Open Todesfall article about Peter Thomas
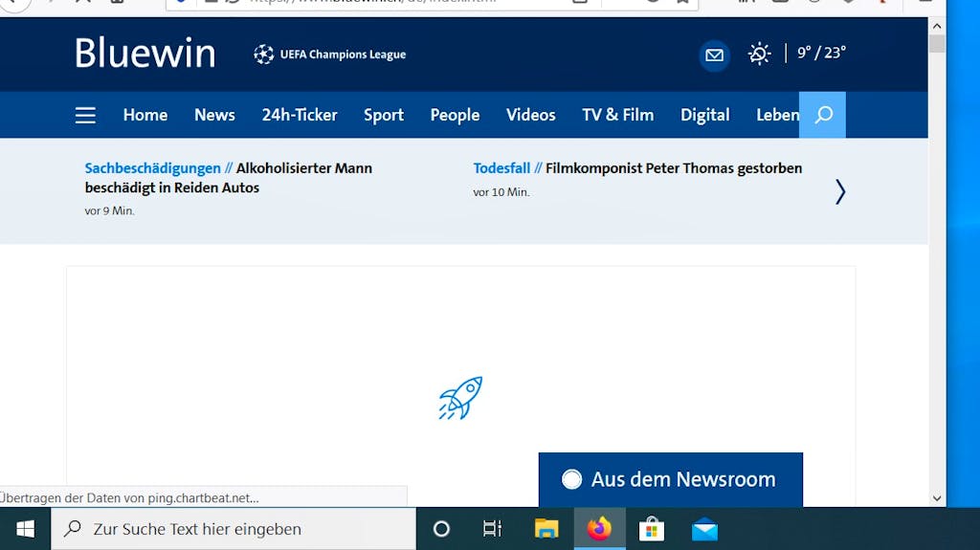980x550 pixels. coord(637,168)
